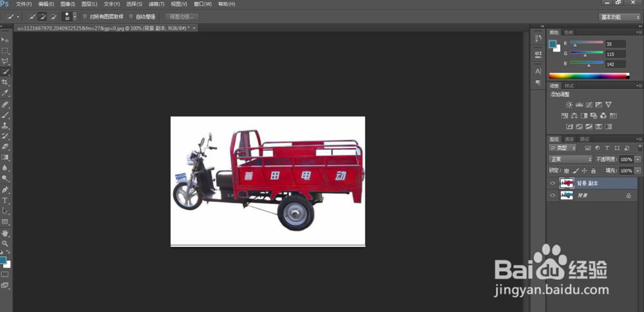Add a Channel Mixer adjustment
This screenshot has width=644, height=312.
click(603, 115)
